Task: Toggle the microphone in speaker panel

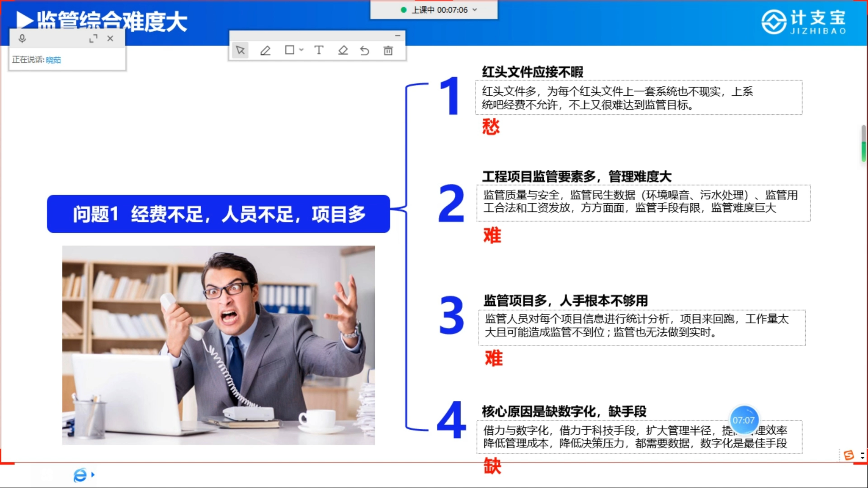Action: (x=22, y=39)
